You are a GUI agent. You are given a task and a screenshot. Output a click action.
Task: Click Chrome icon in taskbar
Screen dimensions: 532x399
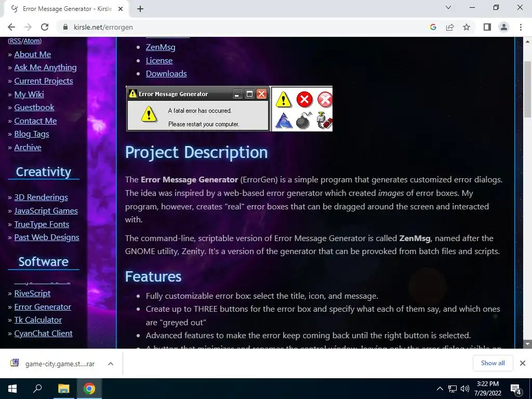coord(89,389)
